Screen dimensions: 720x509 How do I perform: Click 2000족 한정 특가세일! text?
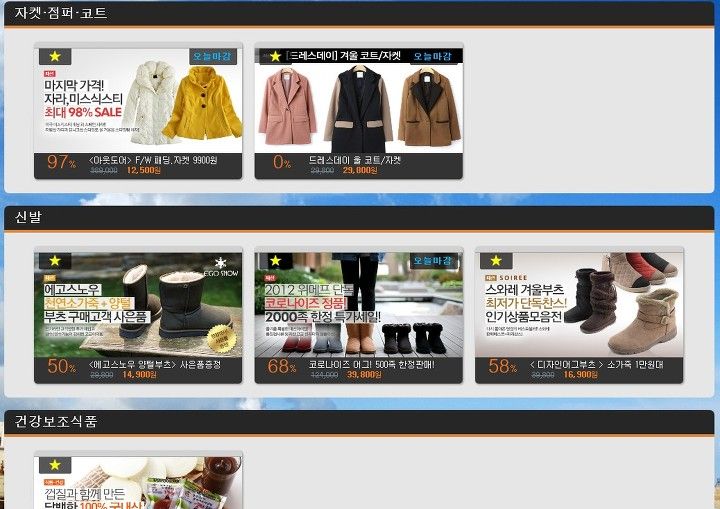pyautogui.click(x=323, y=317)
